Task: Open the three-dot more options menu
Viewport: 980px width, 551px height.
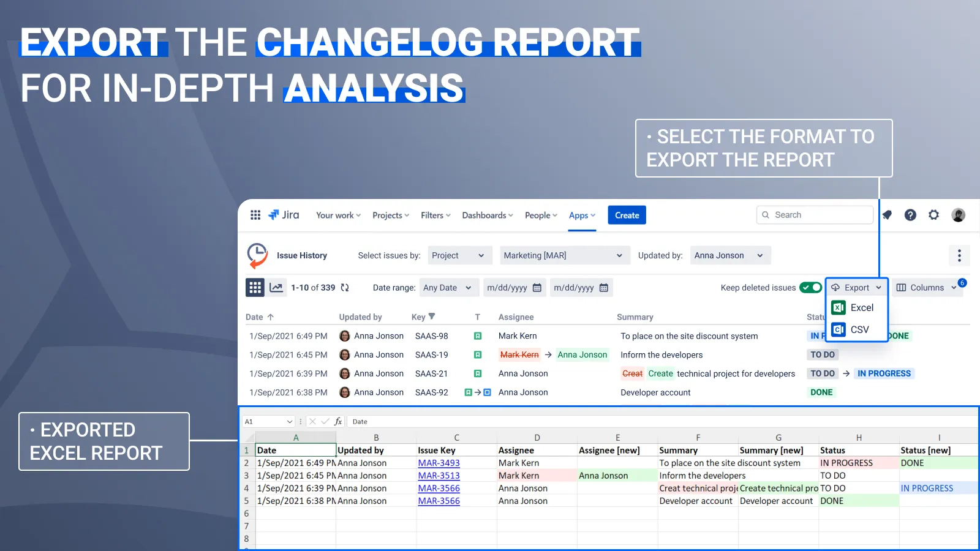Action: pyautogui.click(x=959, y=255)
